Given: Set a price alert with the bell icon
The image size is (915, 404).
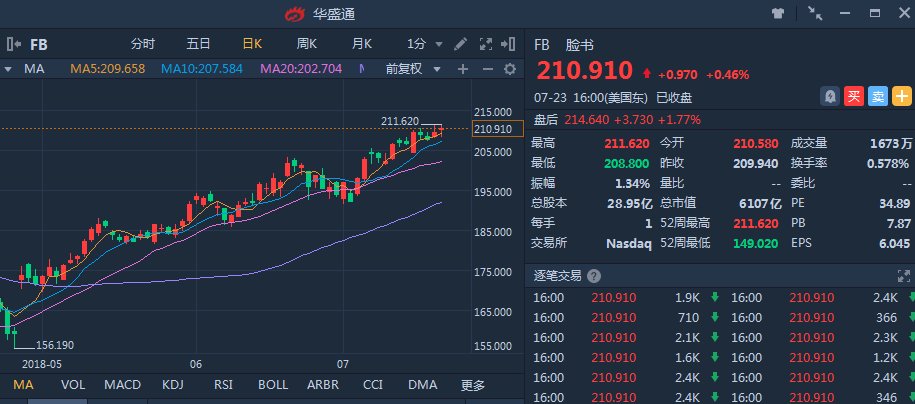Looking at the screenshot, I should pos(829,96).
